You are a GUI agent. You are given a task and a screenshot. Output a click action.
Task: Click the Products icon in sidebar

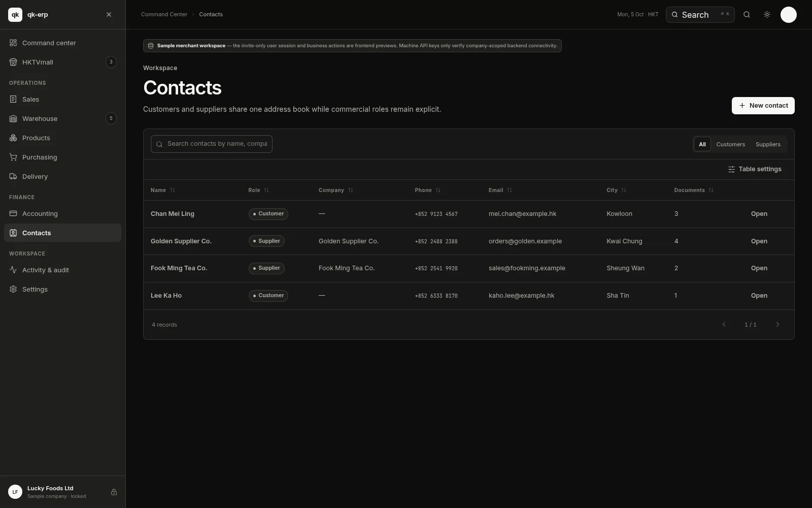click(13, 138)
